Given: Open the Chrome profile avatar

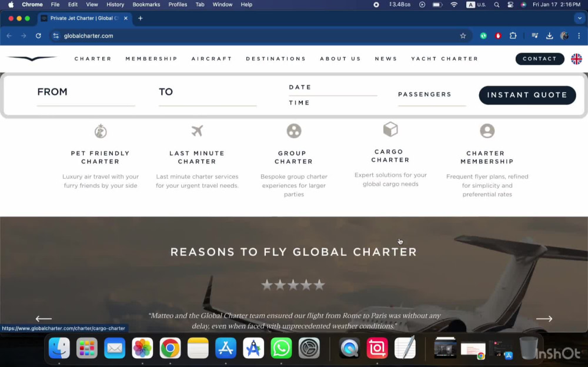Looking at the screenshot, I should (x=564, y=36).
